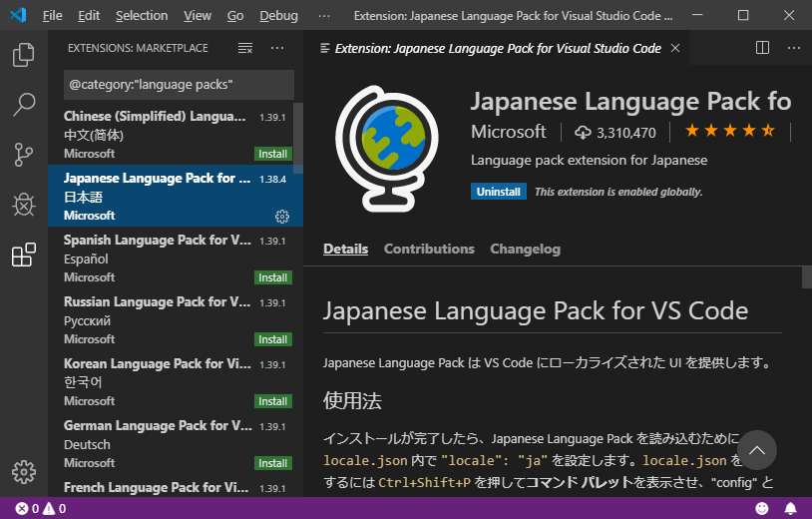Click the VS Code logo icon
812x519 pixels.
click(x=18, y=15)
